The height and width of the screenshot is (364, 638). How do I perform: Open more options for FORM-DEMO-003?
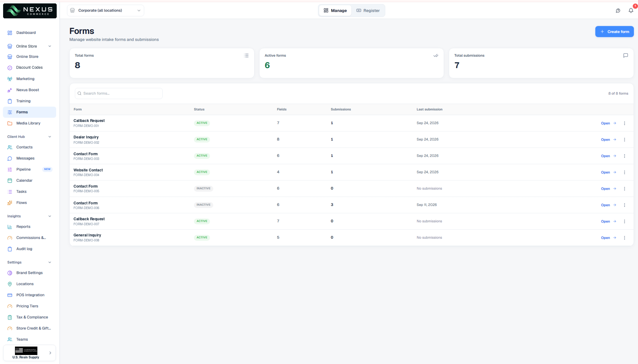coord(625,156)
